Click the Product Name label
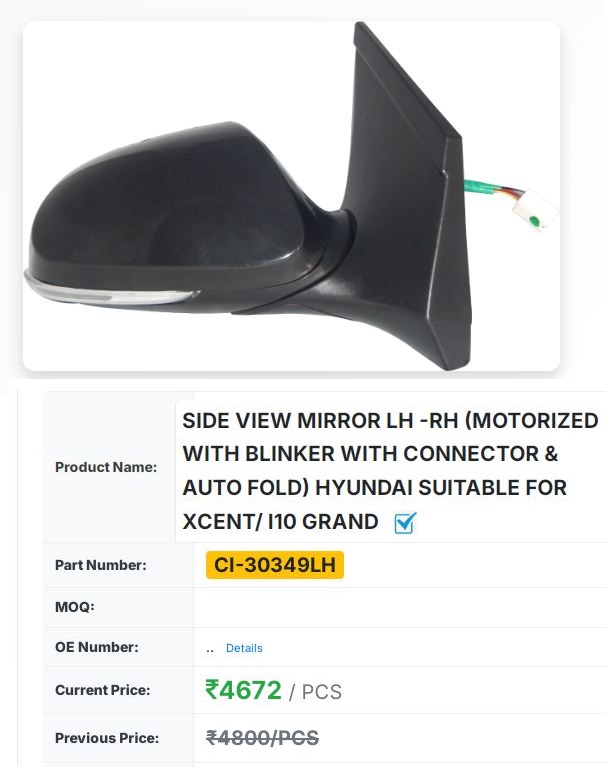This screenshot has width=606, height=774. coord(106,467)
